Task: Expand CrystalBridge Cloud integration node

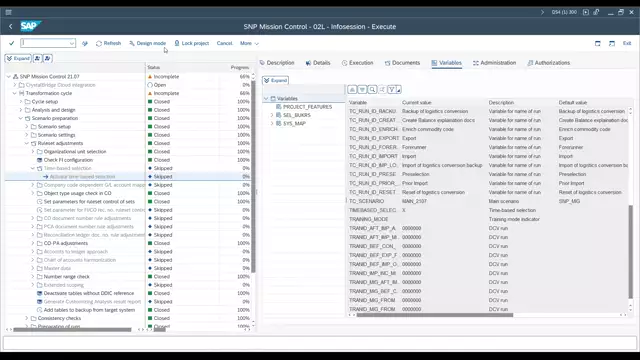Action: [x=15, y=85]
